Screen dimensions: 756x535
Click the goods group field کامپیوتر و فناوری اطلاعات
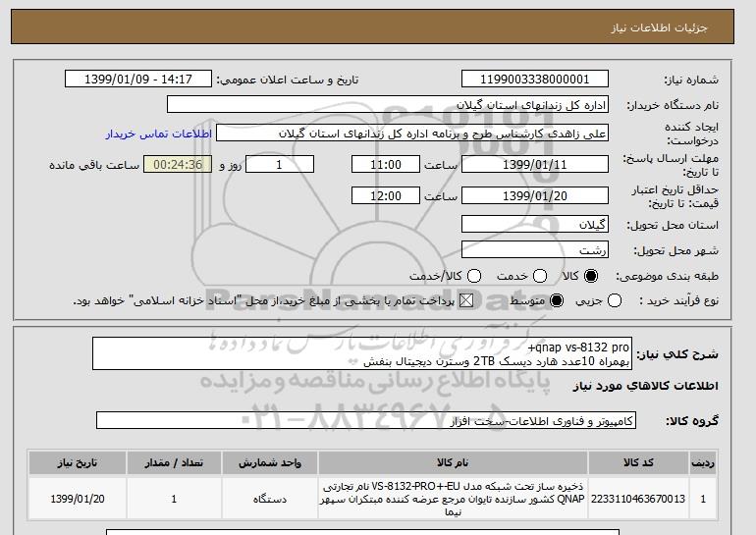(x=366, y=421)
